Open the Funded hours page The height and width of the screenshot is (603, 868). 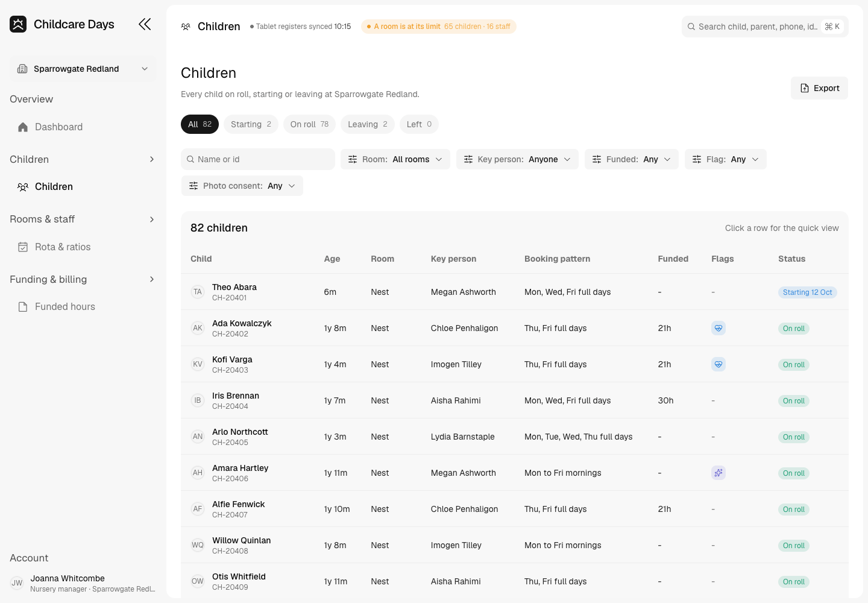(x=83, y=307)
